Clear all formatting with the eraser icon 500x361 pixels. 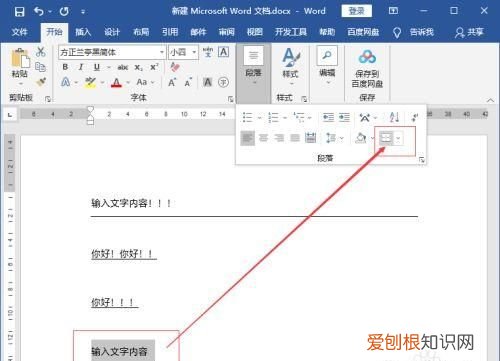pyautogui.click(x=175, y=67)
